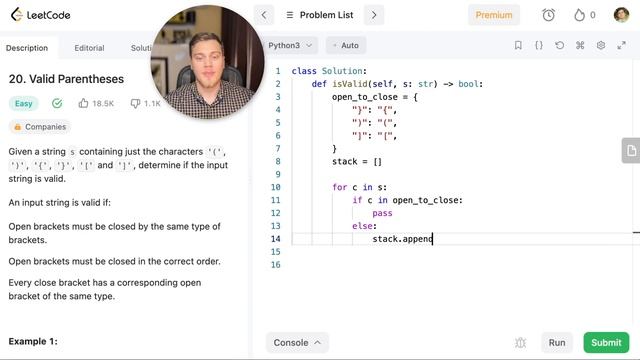Click the 'def isValid' line
Viewport: 640px width, 360px height.
[x=397, y=84]
